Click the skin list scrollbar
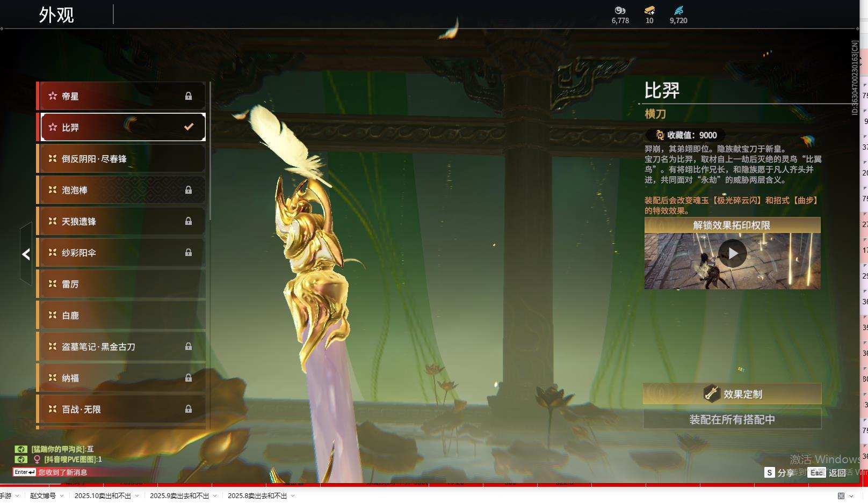Viewport: 868px width, 504px height. click(209, 150)
